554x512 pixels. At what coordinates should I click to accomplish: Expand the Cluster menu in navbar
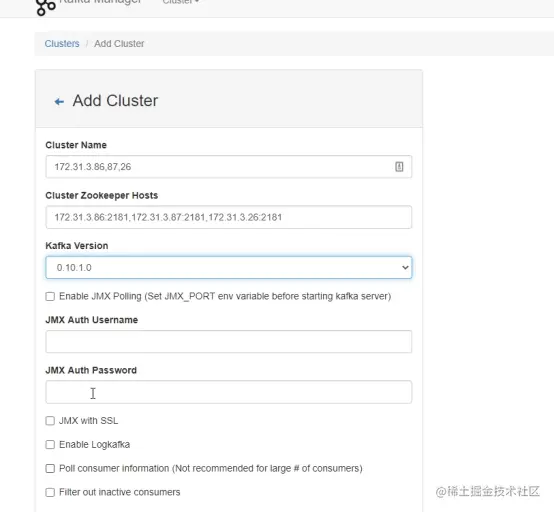[x=181, y=2]
